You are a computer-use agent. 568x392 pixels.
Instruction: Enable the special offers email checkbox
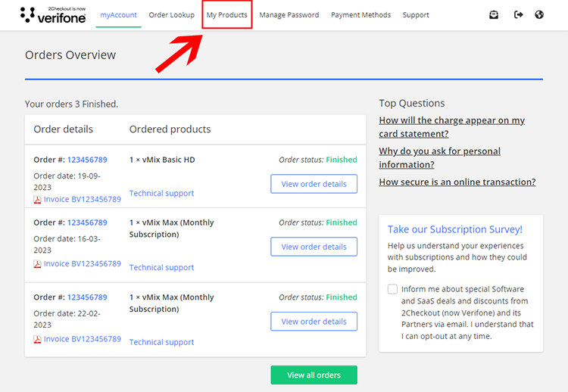click(x=392, y=289)
